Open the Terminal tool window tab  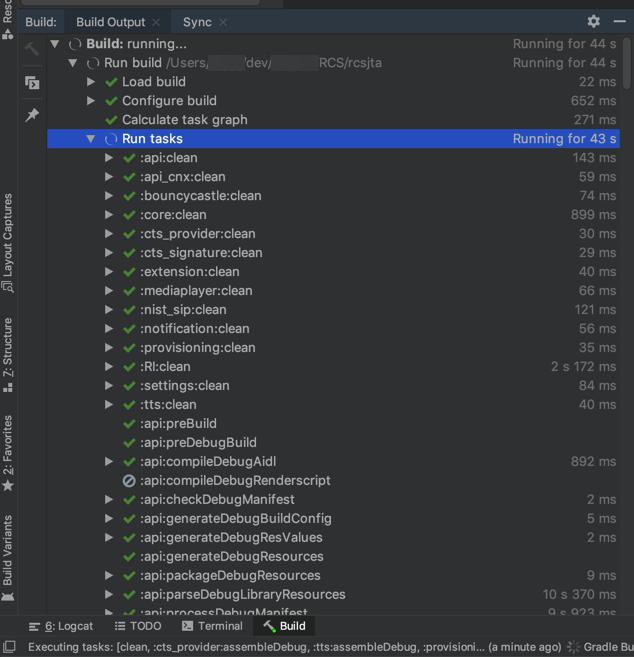coord(212,626)
